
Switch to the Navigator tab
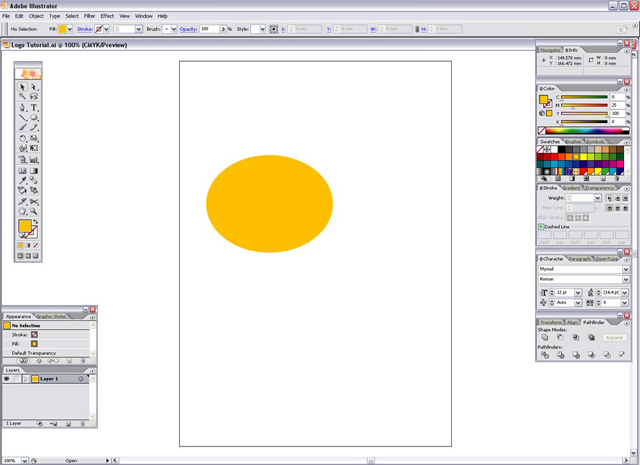[550, 50]
